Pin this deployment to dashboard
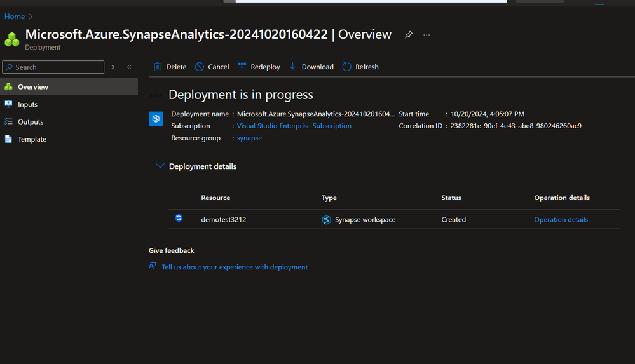 pyautogui.click(x=409, y=35)
